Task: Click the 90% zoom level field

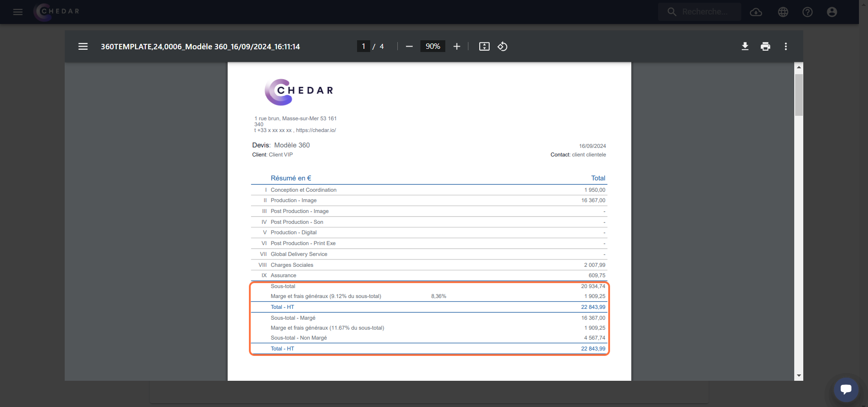Action: pos(433,46)
